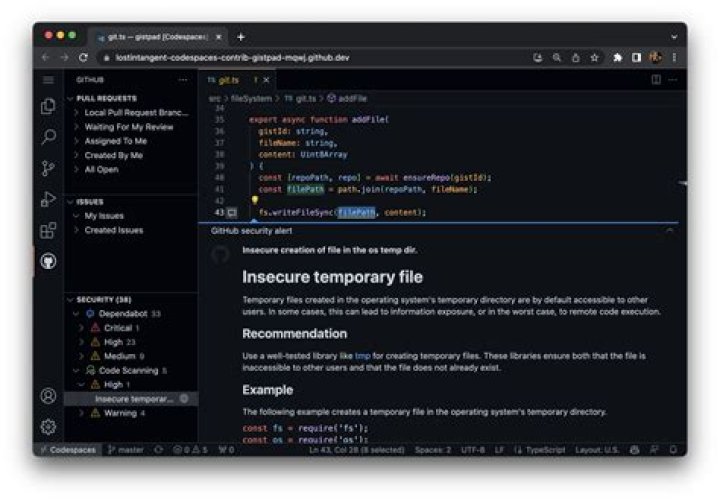Screen dimensions: 720x500
Task: Collapse the Code Scanning group
Action: 77,370
